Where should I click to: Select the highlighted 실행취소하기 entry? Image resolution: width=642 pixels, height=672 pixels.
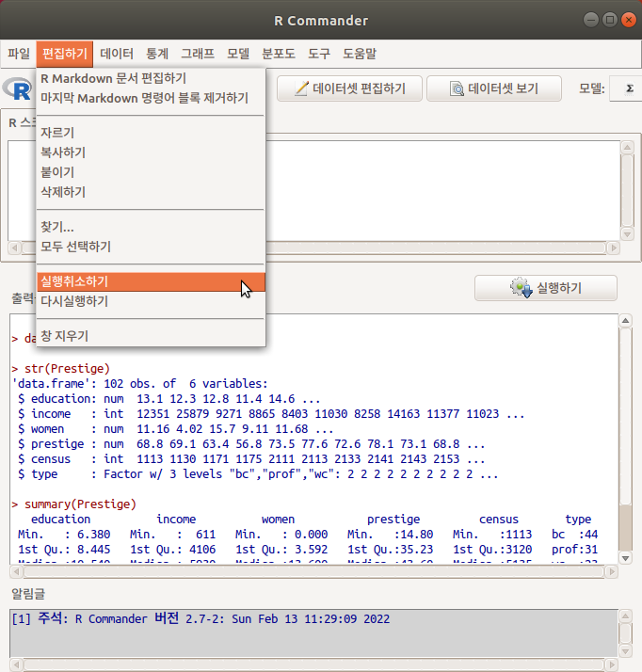pos(151,281)
